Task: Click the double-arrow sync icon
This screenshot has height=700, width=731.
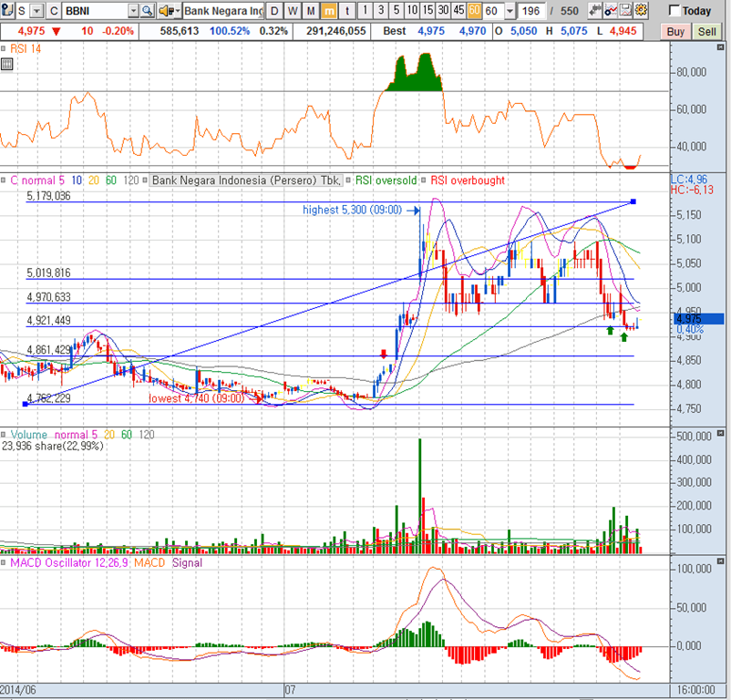Action: point(594,10)
